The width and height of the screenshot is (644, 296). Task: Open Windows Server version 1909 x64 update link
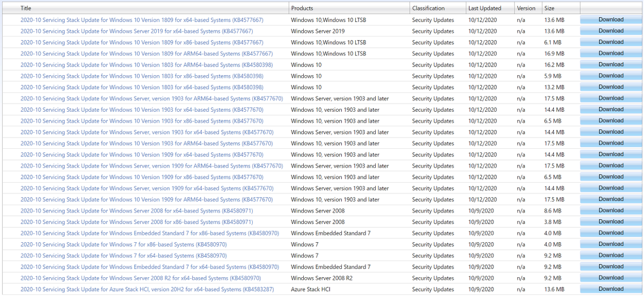[147, 189]
